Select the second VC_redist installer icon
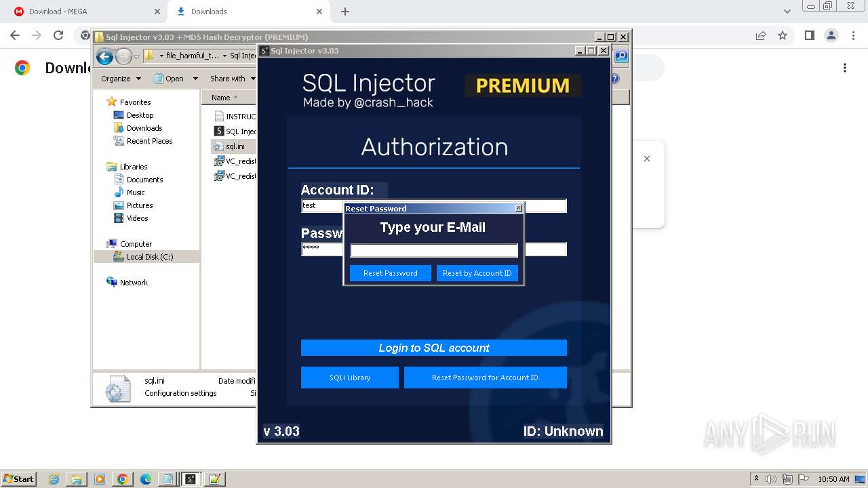This screenshot has width=868, height=488. 219,176
